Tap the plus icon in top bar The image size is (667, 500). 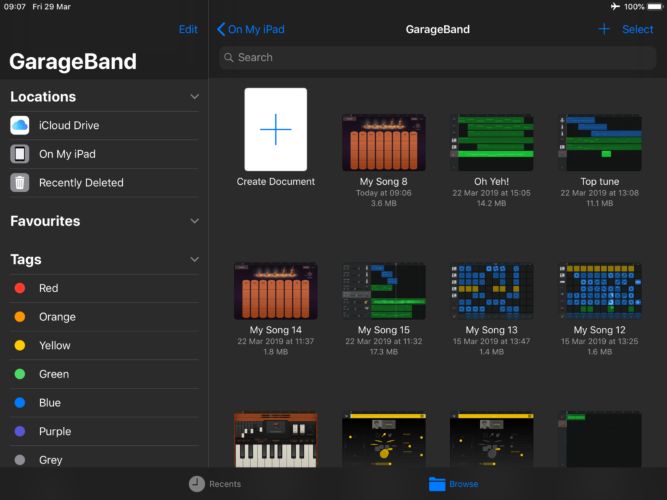click(604, 29)
